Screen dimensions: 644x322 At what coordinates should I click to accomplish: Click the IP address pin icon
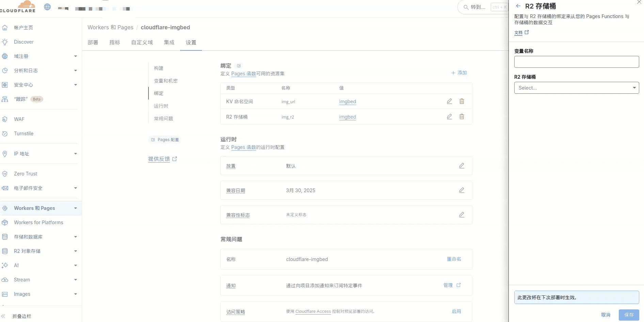click(x=5, y=154)
